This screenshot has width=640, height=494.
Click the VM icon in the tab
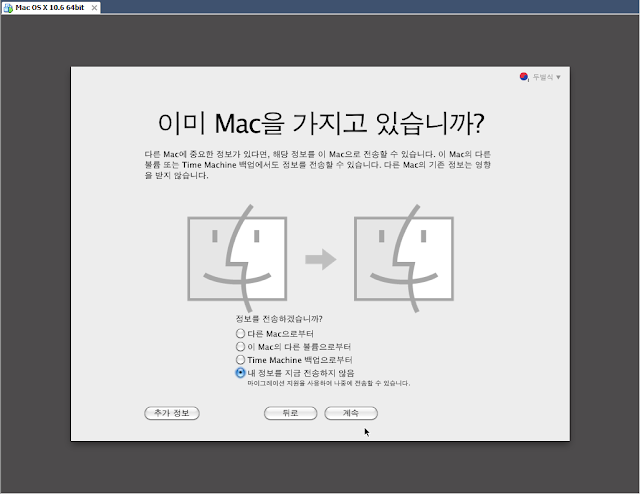pos(8,8)
